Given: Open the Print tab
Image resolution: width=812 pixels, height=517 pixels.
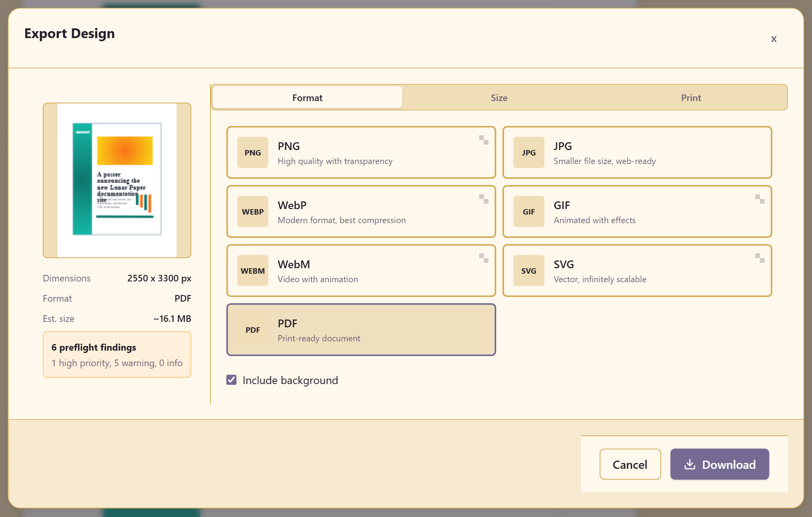Looking at the screenshot, I should tap(691, 98).
